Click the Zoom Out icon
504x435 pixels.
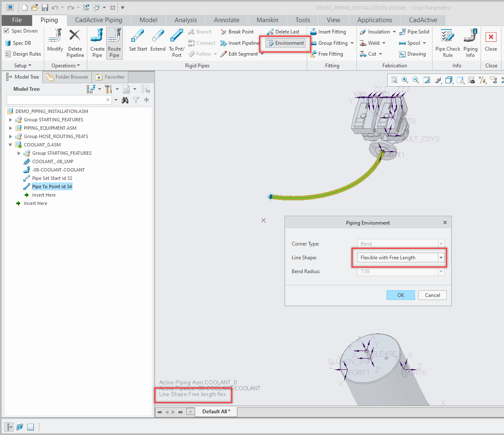tap(416, 80)
